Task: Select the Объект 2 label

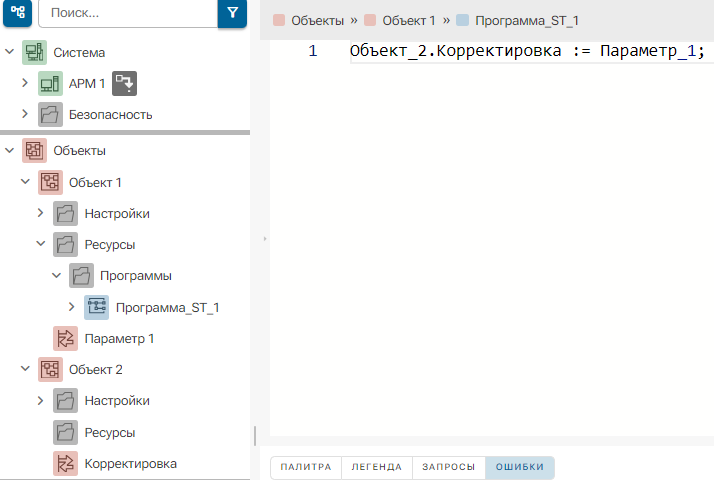Action: point(96,370)
